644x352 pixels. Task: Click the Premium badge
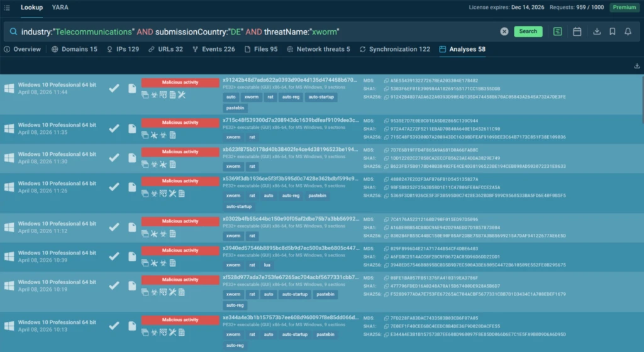click(x=625, y=8)
